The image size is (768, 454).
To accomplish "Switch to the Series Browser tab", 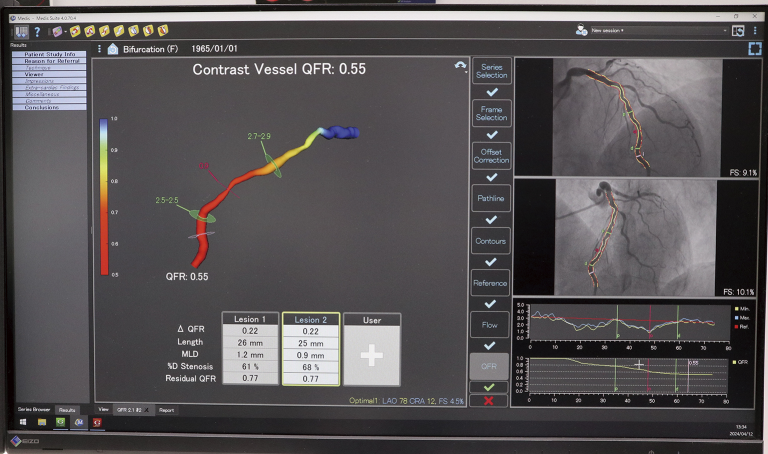I will (34, 410).
